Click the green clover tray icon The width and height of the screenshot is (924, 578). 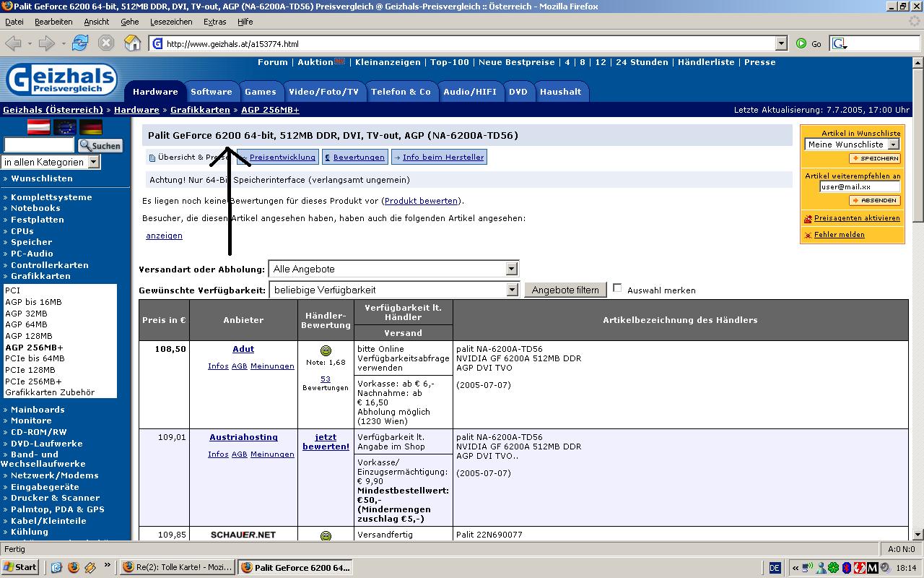834,568
